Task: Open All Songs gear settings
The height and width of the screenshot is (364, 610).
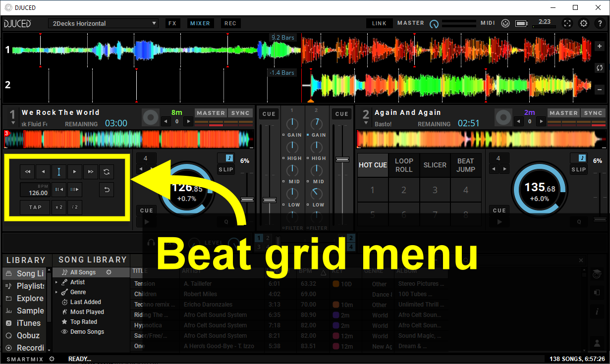Action: (x=109, y=272)
